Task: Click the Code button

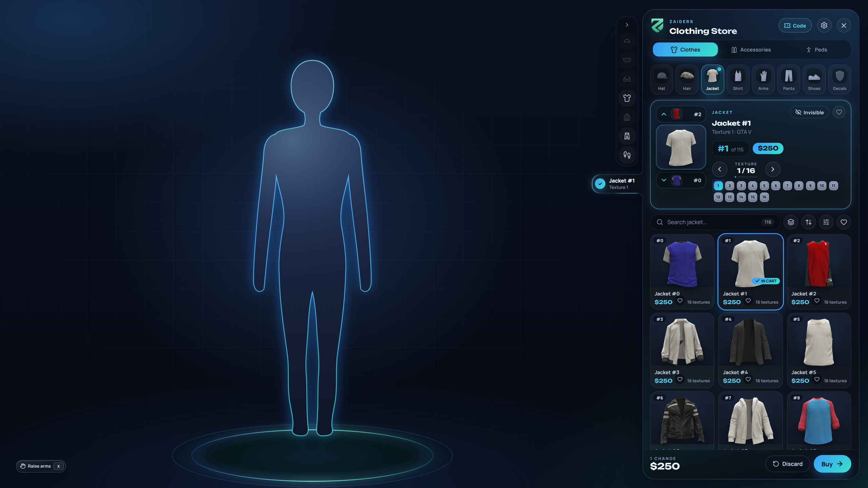Action: click(x=795, y=25)
